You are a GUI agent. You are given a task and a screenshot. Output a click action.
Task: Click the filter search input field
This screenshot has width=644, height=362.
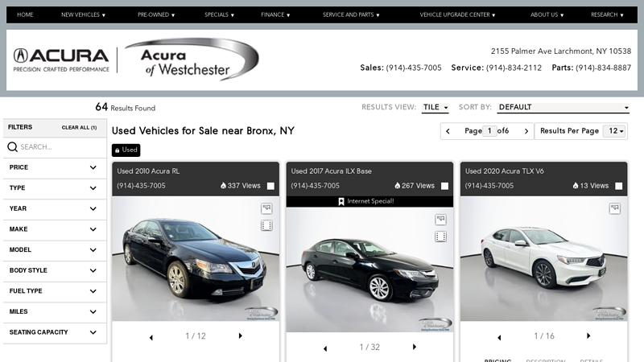pyautogui.click(x=62, y=147)
